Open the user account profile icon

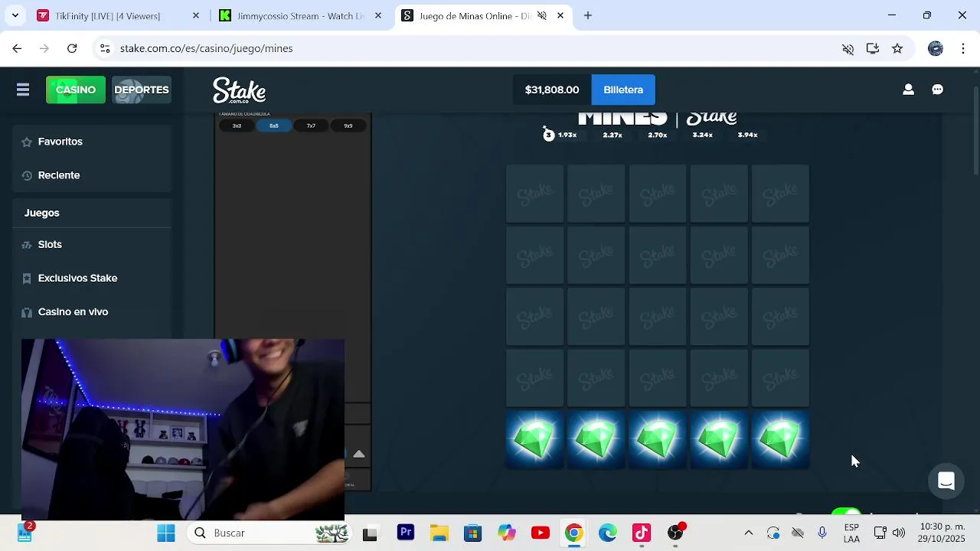click(908, 90)
